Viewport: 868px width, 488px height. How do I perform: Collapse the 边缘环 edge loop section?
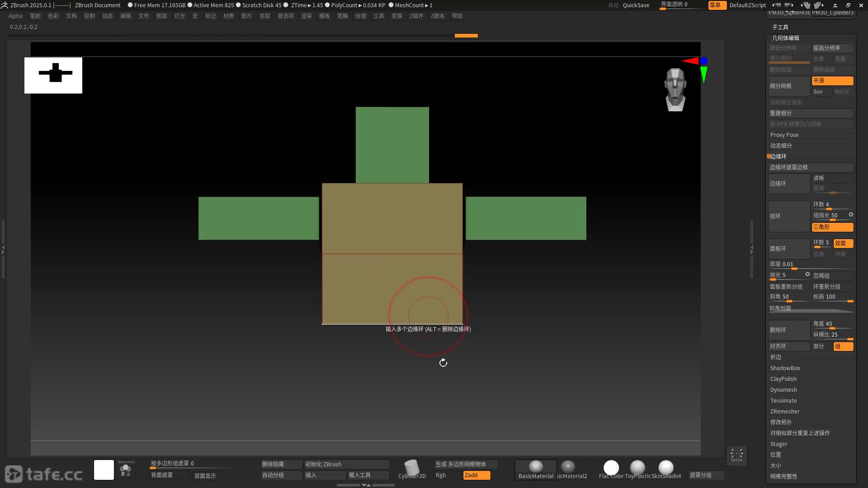(x=778, y=156)
